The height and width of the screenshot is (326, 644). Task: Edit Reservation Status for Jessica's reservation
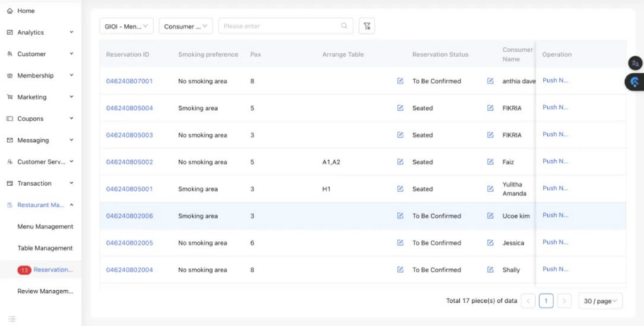490,243
